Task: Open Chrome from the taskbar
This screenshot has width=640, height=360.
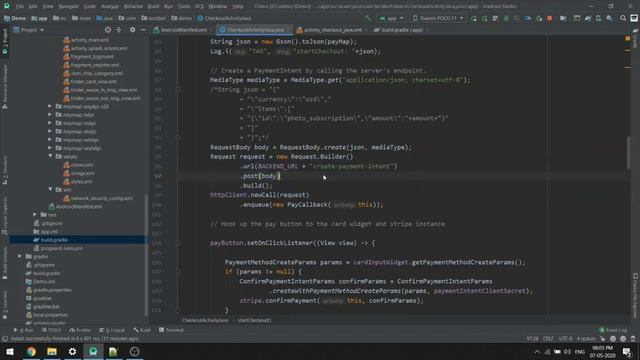Action: point(31,351)
